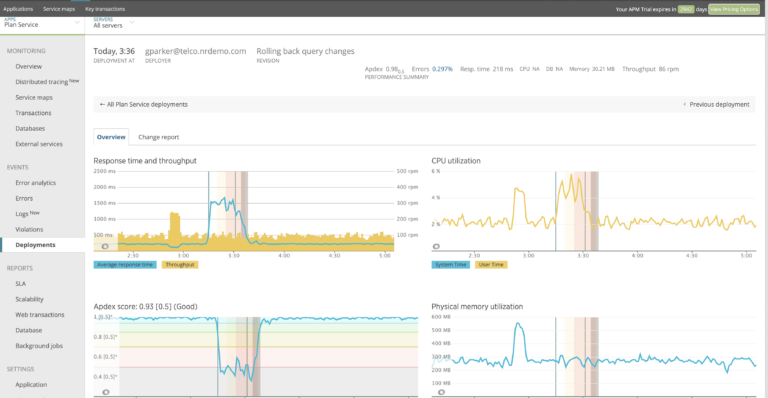Expand the Plan Service app dropdown
The width and height of the screenshot is (768, 398).
click(x=42, y=23)
